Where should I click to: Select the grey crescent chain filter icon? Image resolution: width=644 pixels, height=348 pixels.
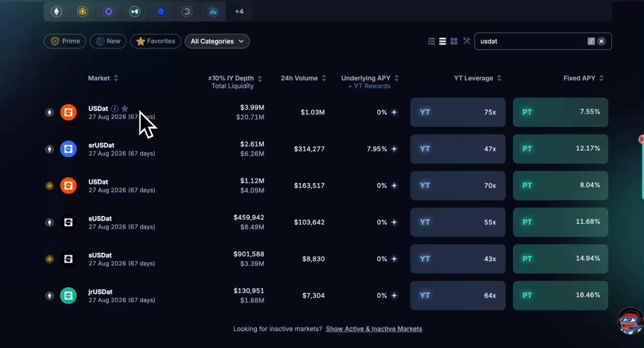coord(187,11)
